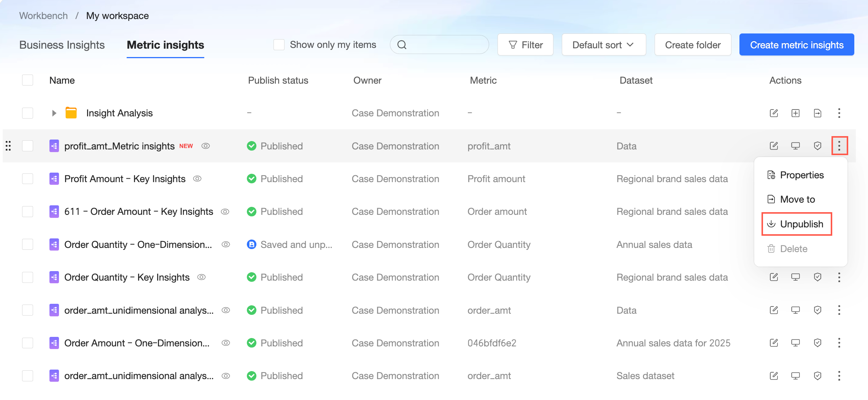Open more options for last order_amt row
868x400 pixels.
pyautogui.click(x=839, y=376)
